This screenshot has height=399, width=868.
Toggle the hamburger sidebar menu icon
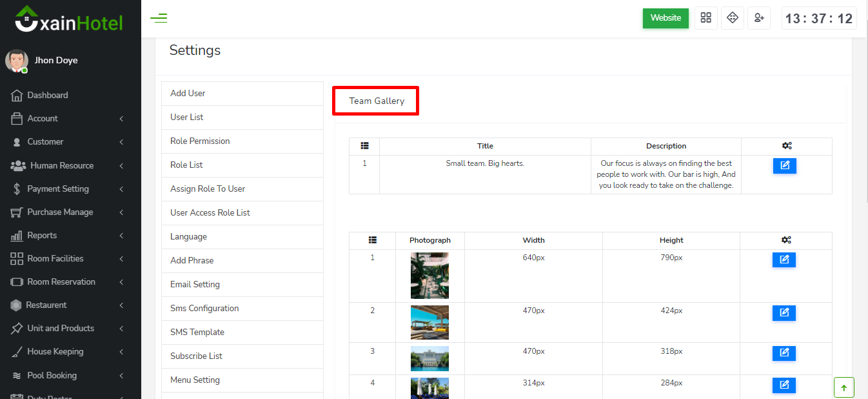click(x=159, y=18)
